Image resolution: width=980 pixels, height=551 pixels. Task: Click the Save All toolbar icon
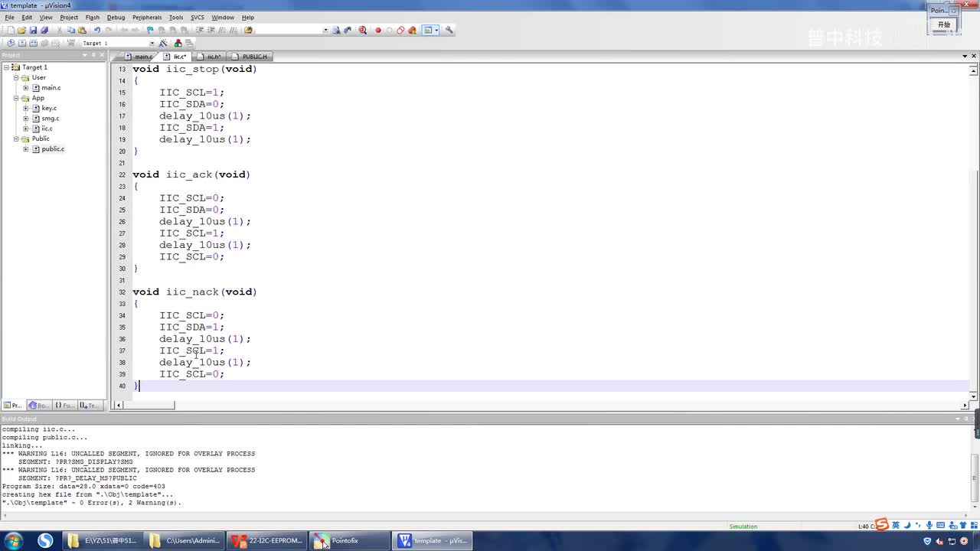click(44, 31)
